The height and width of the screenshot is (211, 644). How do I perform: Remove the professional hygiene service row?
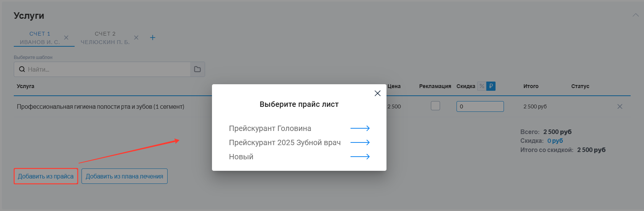(x=620, y=106)
